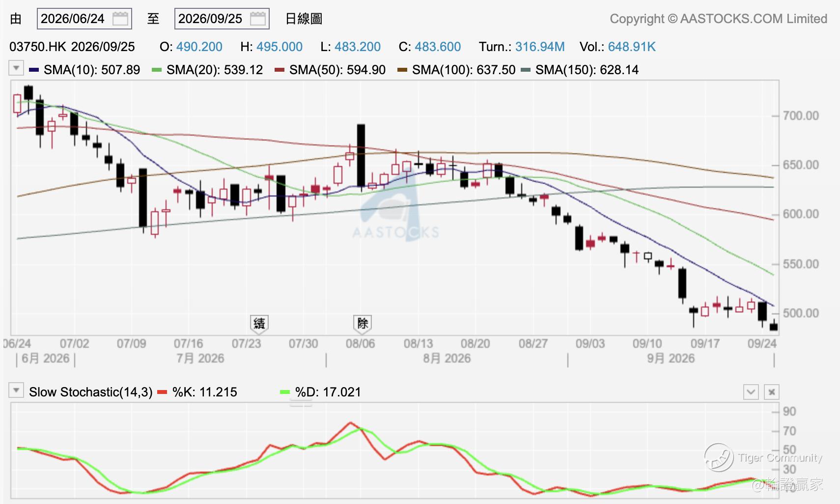Click the SMA(150) gray color swatch

coord(526,70)
